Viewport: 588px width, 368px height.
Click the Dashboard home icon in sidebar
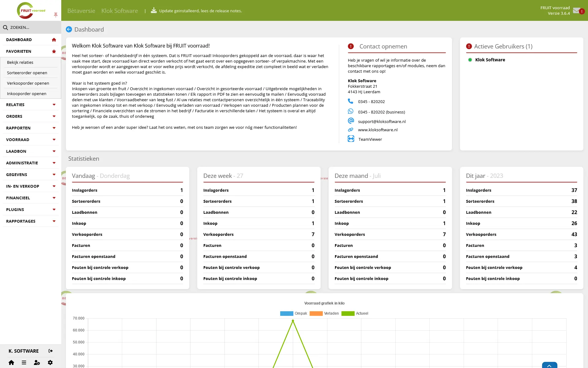tap(54, 40)
